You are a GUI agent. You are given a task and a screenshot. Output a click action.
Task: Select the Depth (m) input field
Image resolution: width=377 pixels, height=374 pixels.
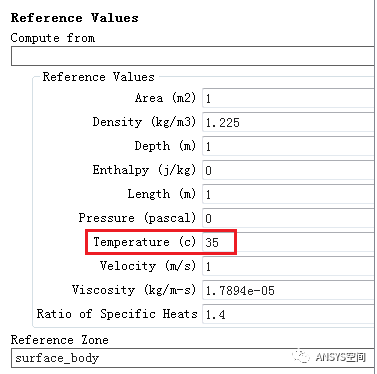[x=288, y=146]
